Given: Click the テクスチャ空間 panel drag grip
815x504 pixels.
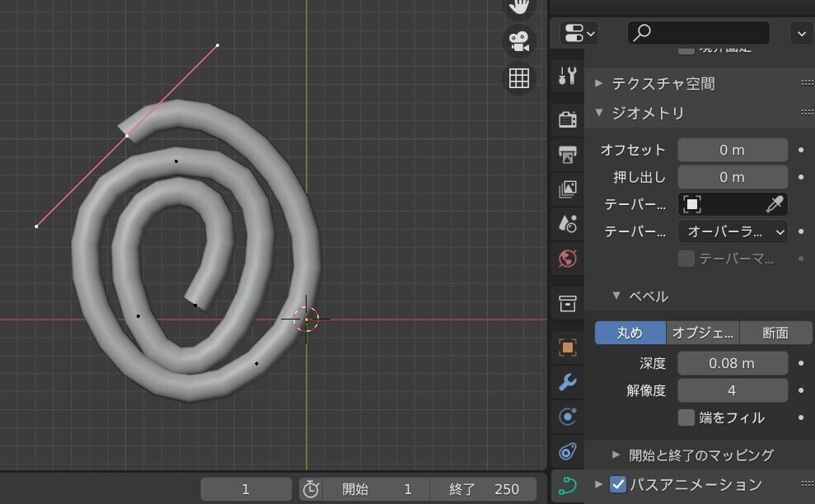Looking at the screenshot, I should 808,83.
